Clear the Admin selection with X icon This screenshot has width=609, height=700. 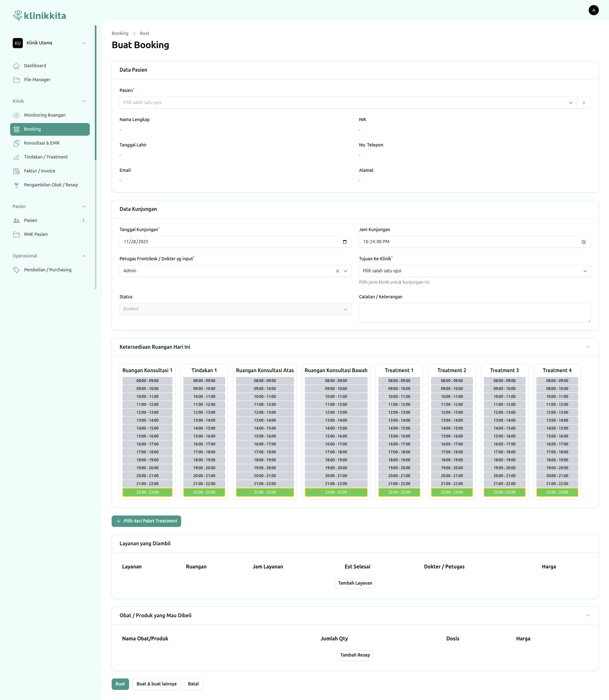coord(337,271)
